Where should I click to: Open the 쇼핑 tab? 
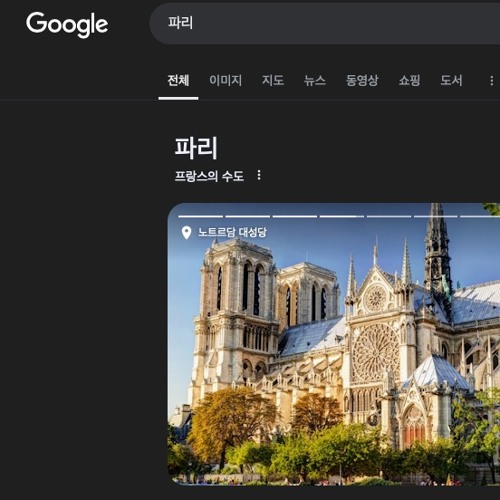(x=409, y=80)
